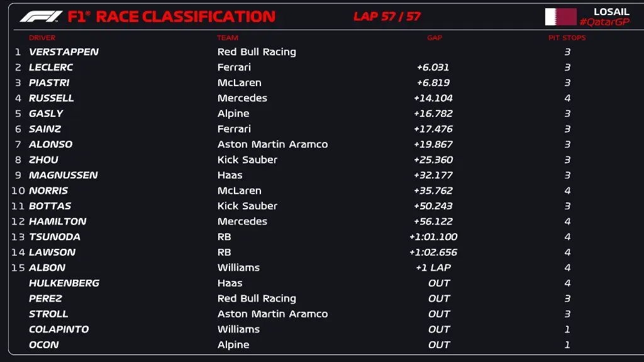Viewport: 644px width, 362px height.
Task: Select the PIT STOPS column header
Action: (567, 38)
